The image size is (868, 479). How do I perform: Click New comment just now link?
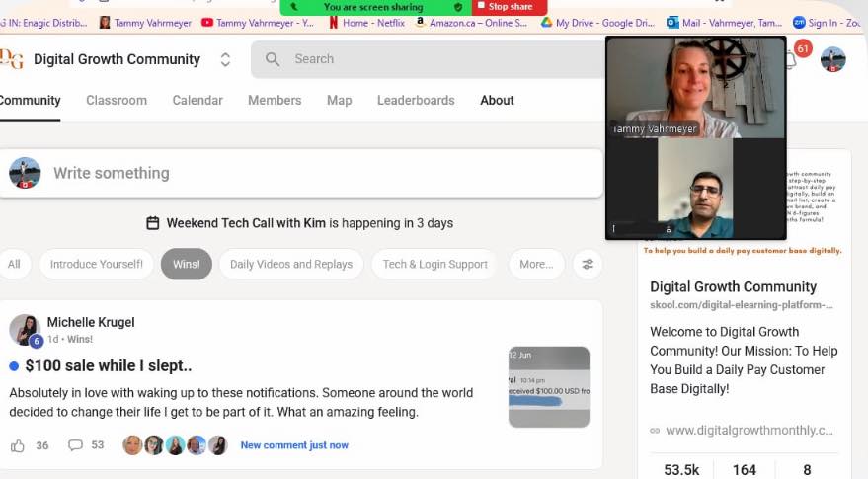point(294,445)
